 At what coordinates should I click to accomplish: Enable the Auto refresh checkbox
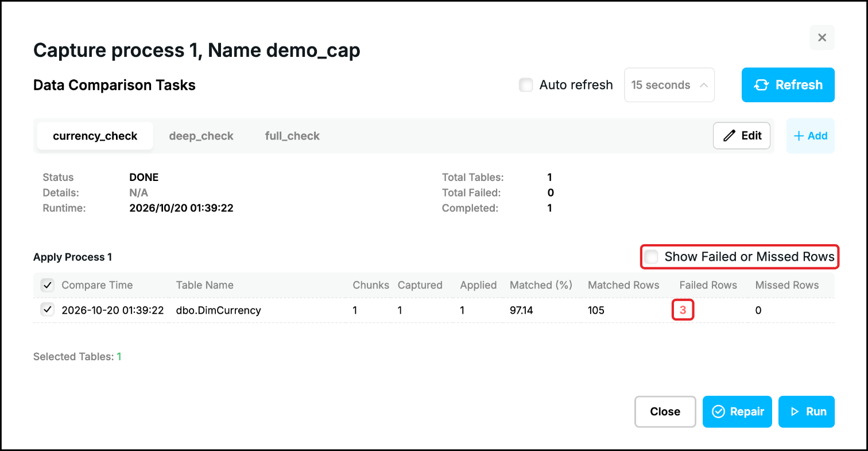click(x=526, y=85)
